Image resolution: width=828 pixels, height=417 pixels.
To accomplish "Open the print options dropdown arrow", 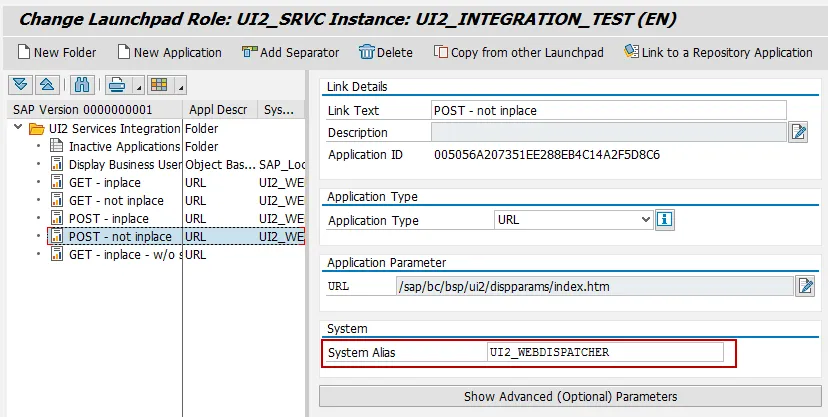I will point(138,86).
